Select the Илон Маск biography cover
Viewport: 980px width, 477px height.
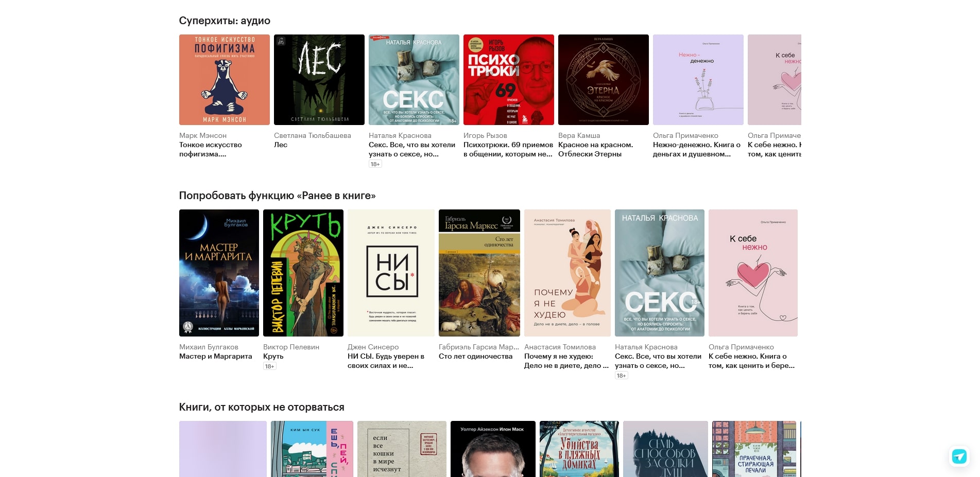point(492,449)
